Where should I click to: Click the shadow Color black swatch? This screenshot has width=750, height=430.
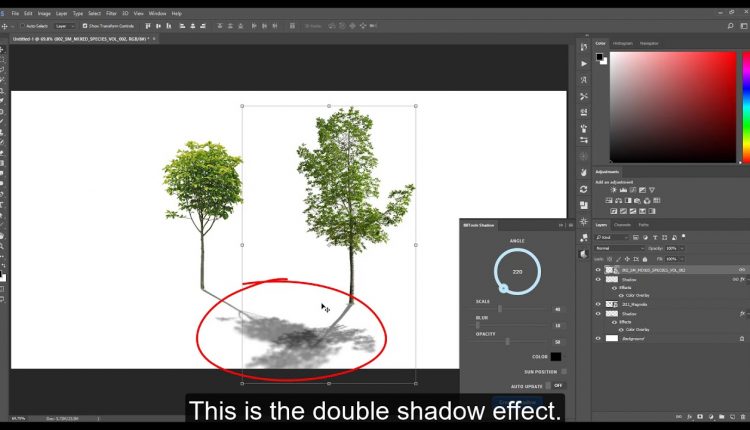pos(555,356)
